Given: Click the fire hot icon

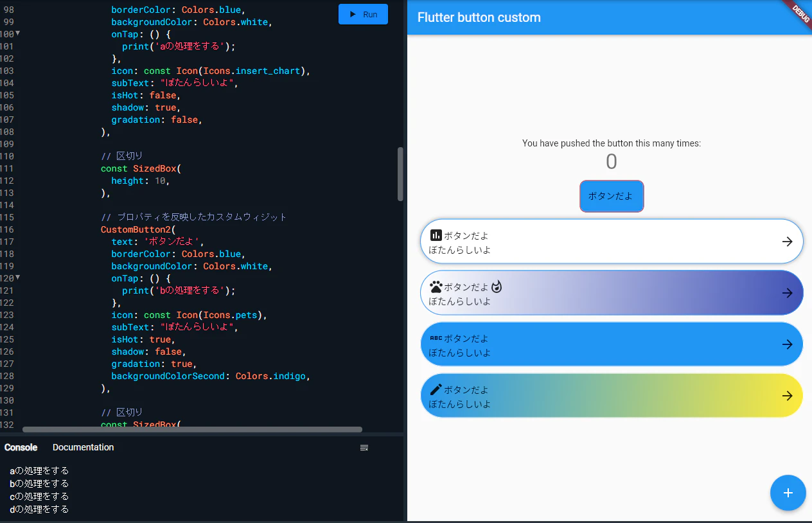Looking at the screenshot, I should pos(496,287).
